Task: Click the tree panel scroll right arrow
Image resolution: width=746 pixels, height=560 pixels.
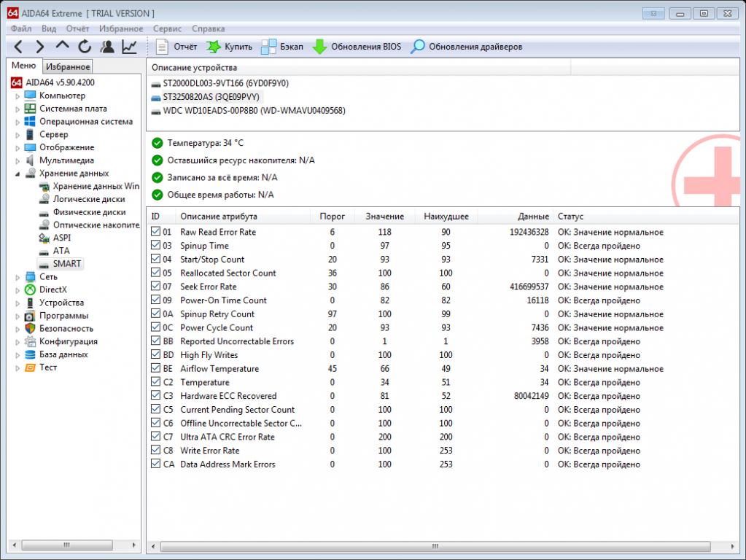Action: (x=133, y=545)
